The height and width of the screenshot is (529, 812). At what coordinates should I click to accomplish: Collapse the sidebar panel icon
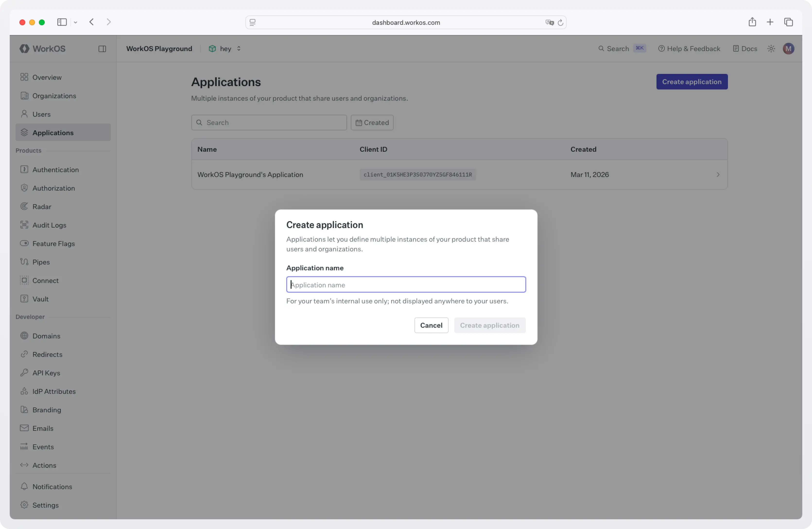point(102,49)
